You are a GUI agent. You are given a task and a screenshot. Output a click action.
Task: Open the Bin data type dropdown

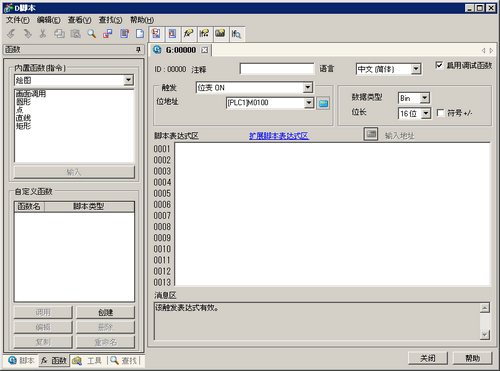point(424,98)
